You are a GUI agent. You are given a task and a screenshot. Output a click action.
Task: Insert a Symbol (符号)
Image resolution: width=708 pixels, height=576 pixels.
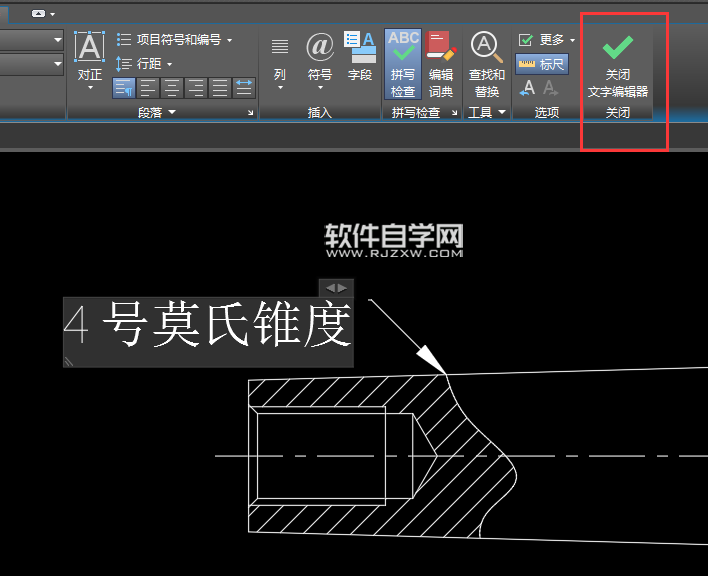320,60
